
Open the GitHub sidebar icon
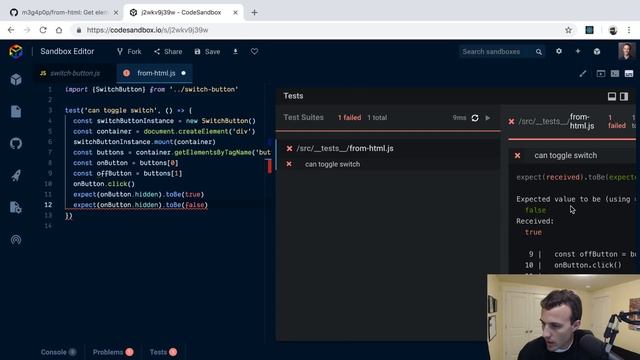click(x=16, y=144)
